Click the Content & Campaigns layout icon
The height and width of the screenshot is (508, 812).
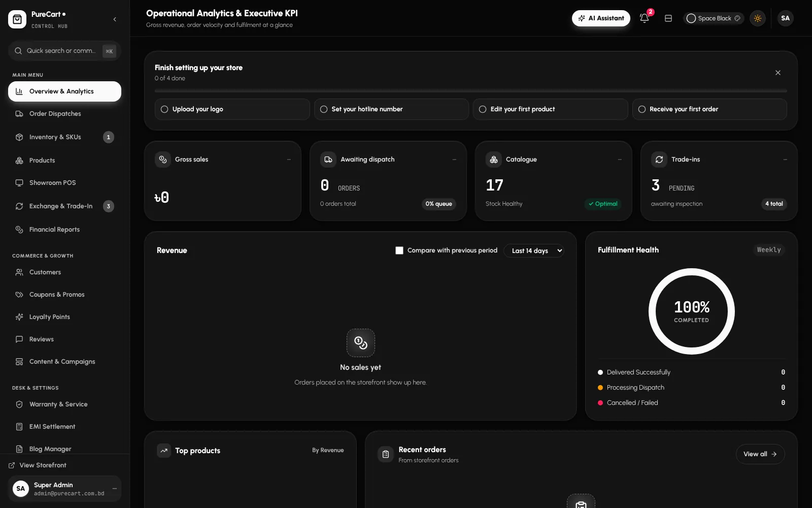pyautogui.click(x=19, y=362)
